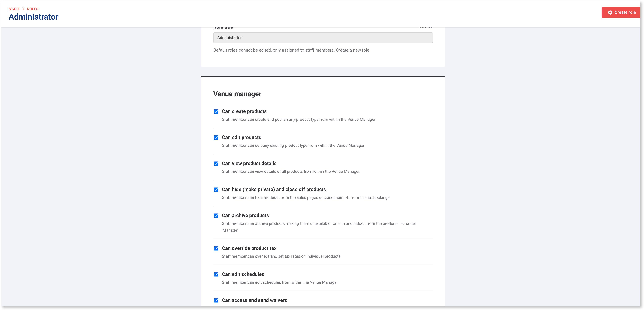Click the Venue manager section heading
Screen dimensions: 644x310
237,94
